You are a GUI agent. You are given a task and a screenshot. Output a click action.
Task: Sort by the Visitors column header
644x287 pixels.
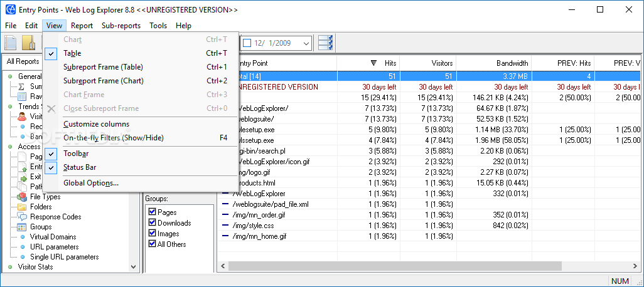coord(428,63)
